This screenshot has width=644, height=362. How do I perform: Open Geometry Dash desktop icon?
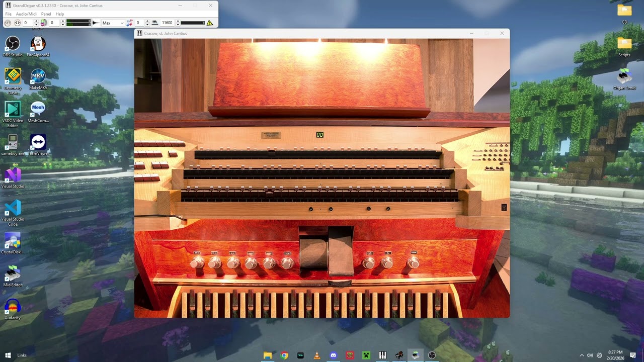click(x=13, y=81)
